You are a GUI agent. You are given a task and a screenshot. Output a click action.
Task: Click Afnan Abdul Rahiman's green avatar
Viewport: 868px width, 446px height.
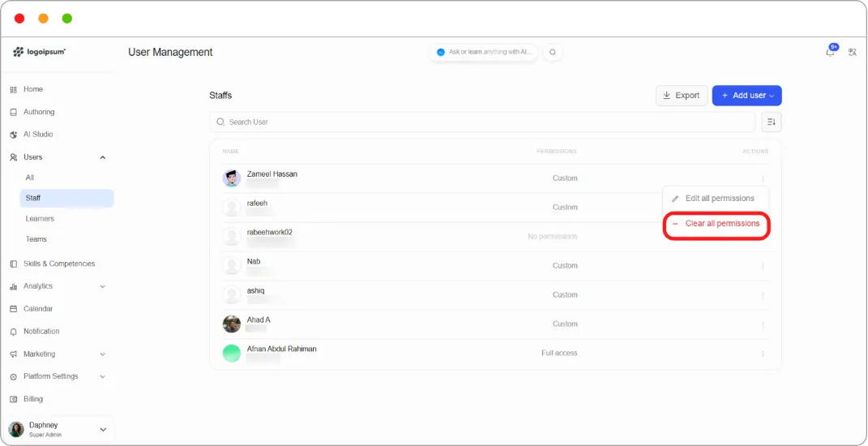click(232, 354)
